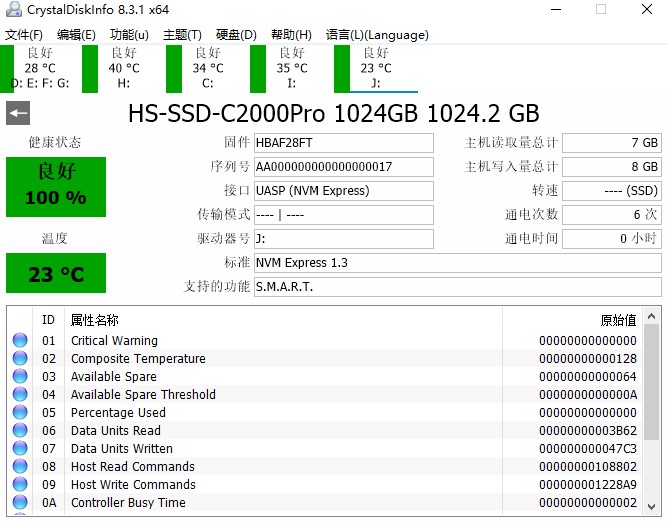
Task: Click raw value 00000000003B62
Action: (588, 430)
